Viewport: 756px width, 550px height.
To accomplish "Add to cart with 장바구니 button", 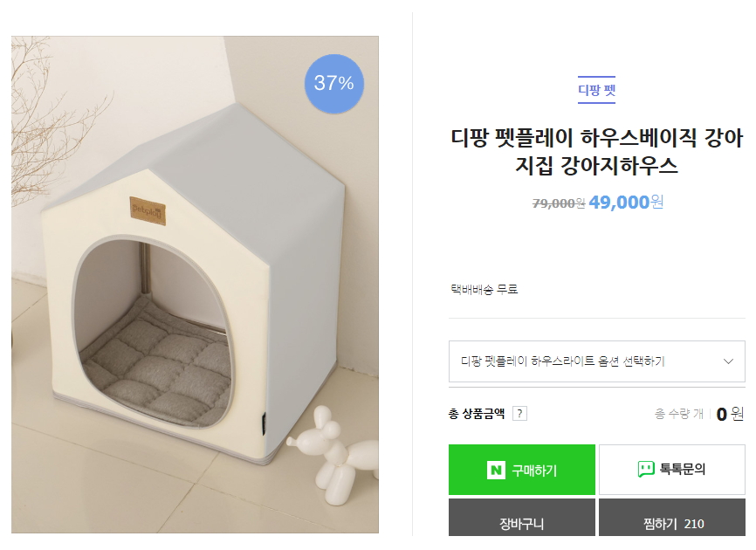I will tap(522, 523).
